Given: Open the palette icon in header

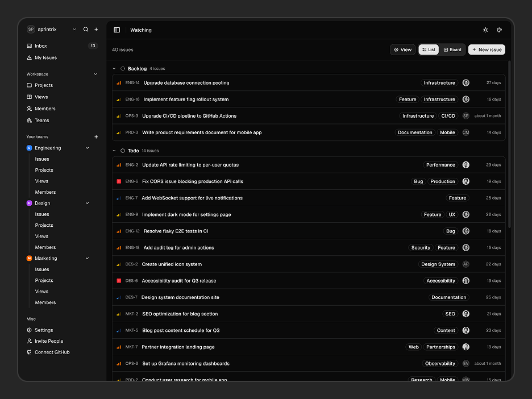Looking at the screenshot, I should click(499, 30).
